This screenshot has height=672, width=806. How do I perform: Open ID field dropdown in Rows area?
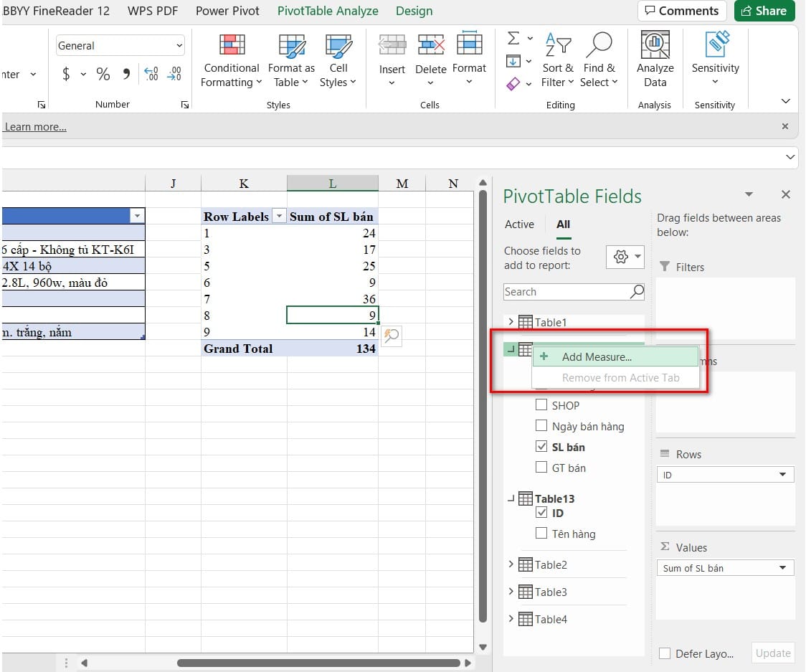(x=782, y=475)
